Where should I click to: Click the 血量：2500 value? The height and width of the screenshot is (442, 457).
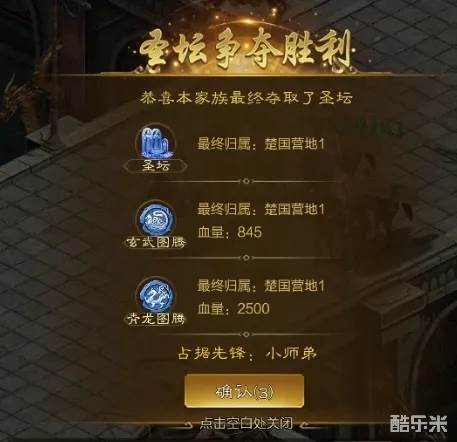[234, 309]
